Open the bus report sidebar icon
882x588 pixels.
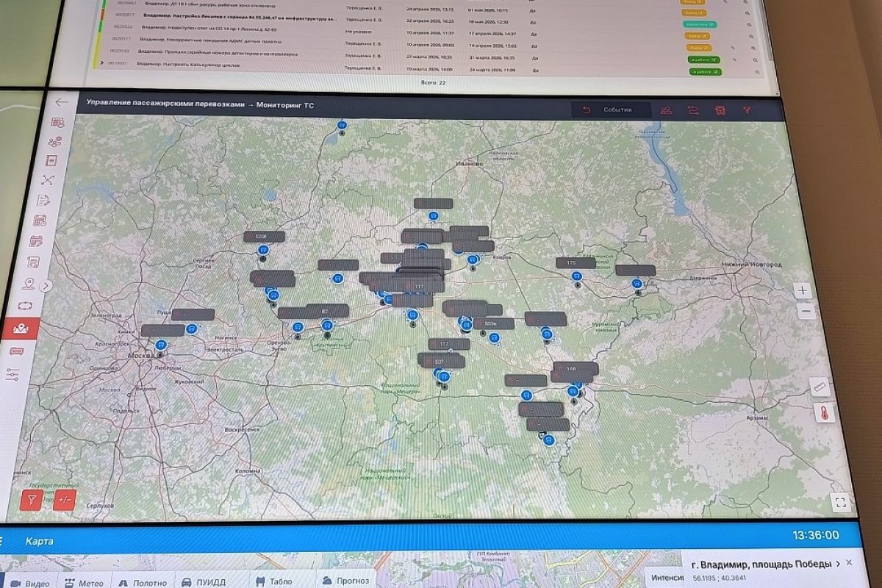click(x=34, y=262)
